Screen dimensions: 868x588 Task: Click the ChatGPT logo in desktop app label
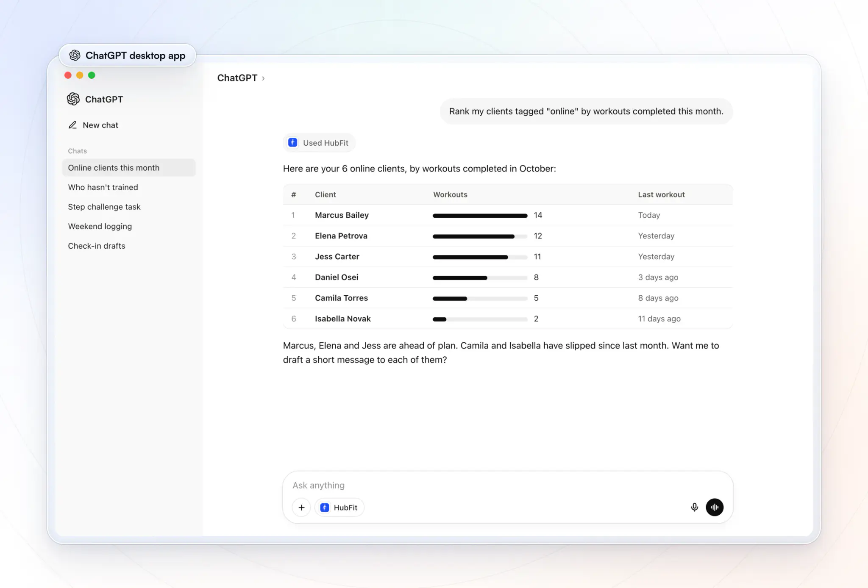point(75,55)
